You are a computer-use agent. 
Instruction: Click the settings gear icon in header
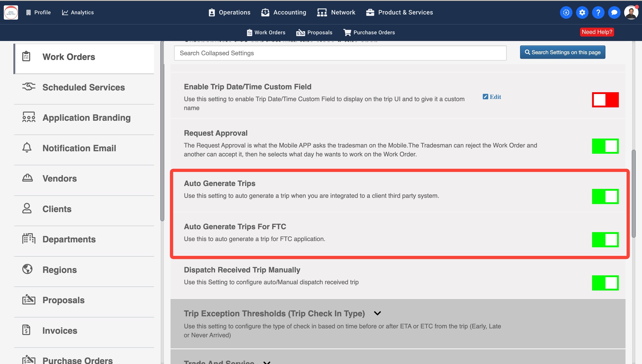582,12
